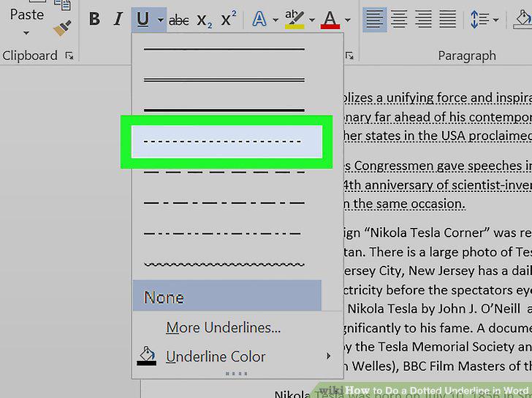The image size is (532, 398).
Task: Apply red font color
Action: (x=330, y=20)
